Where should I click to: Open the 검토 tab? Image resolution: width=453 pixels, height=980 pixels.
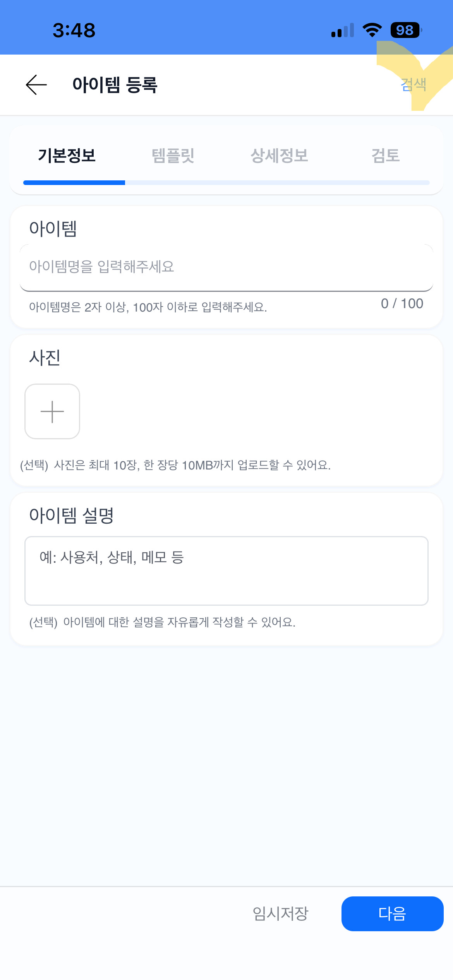coord(386,156)
